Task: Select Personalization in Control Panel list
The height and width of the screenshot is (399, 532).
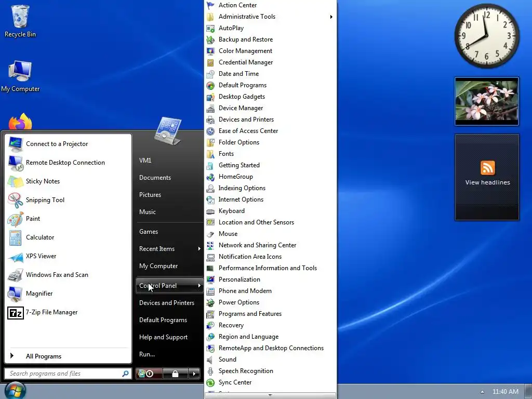Action: point(240,280)
